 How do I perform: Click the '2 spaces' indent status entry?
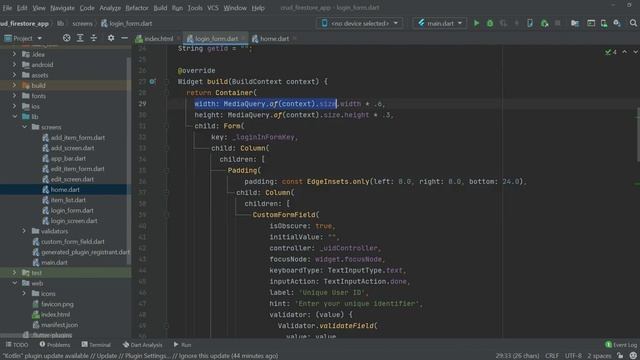[x=599, y=356]
